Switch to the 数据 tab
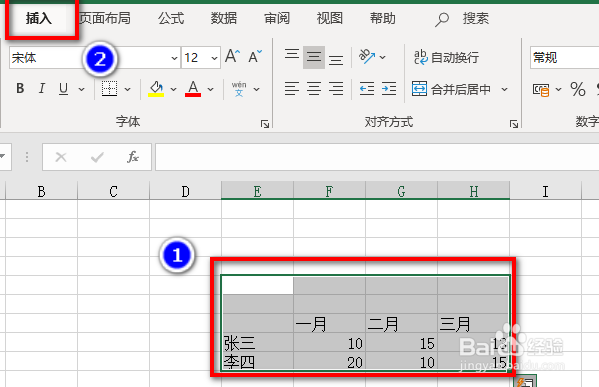The height and width of the screenshot is (387, 599). pos(224,18)
